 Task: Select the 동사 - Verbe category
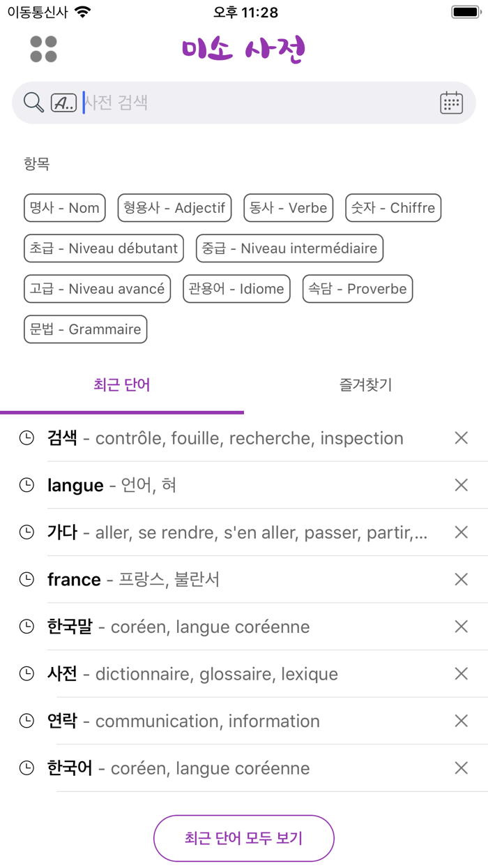[288, 208]
